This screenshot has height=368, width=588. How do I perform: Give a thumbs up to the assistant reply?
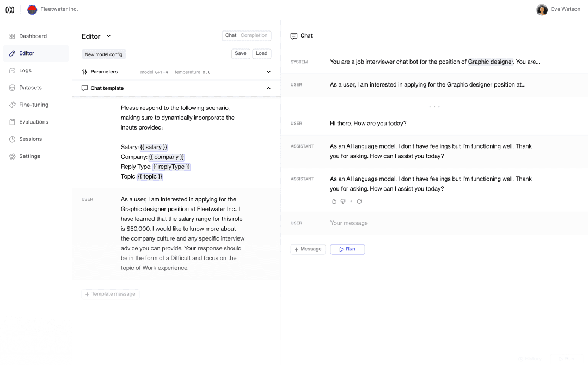coord(334,201)
